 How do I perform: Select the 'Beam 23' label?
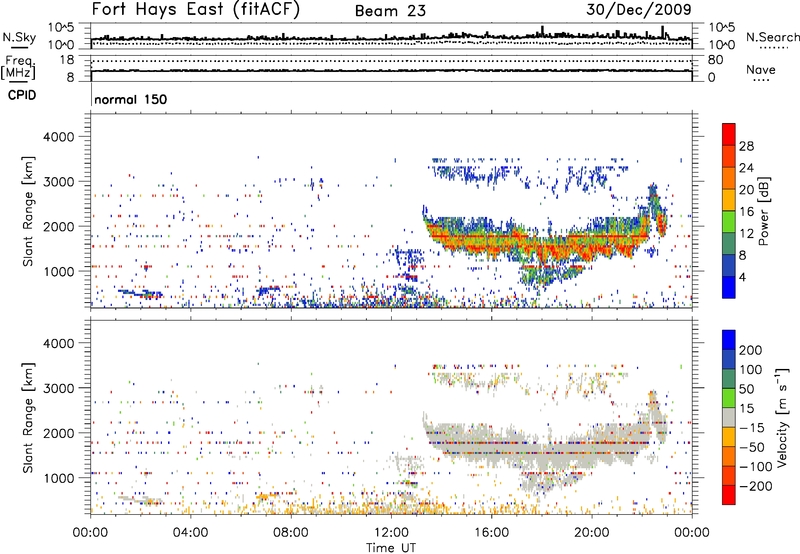coord(390,11)
